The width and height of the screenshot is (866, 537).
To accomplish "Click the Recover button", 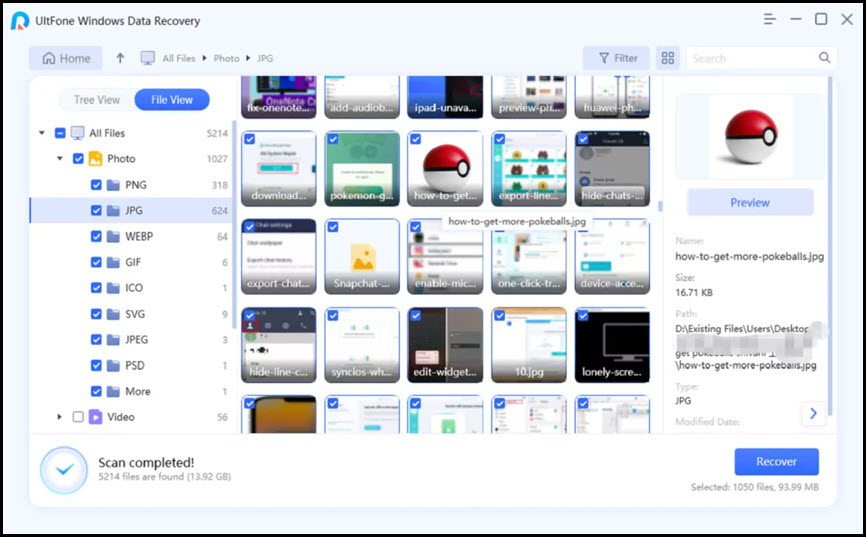I will tap(776, 461).
